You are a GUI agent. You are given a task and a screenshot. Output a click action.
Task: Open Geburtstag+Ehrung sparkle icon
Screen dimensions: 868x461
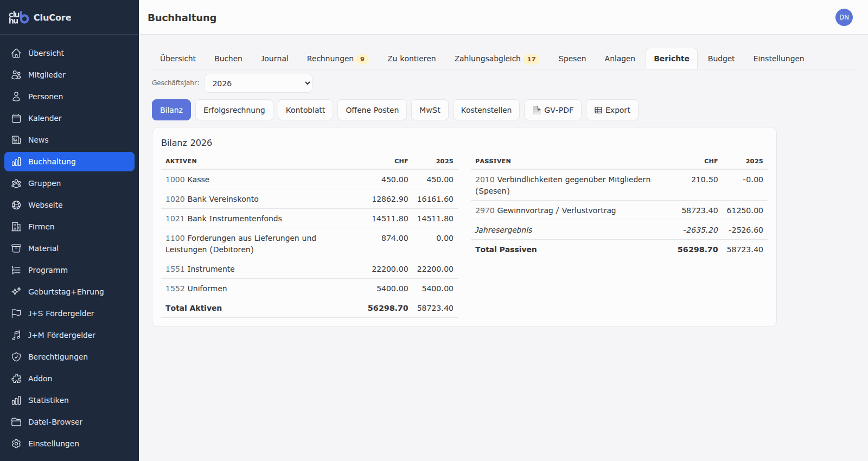tap(16, 292)
